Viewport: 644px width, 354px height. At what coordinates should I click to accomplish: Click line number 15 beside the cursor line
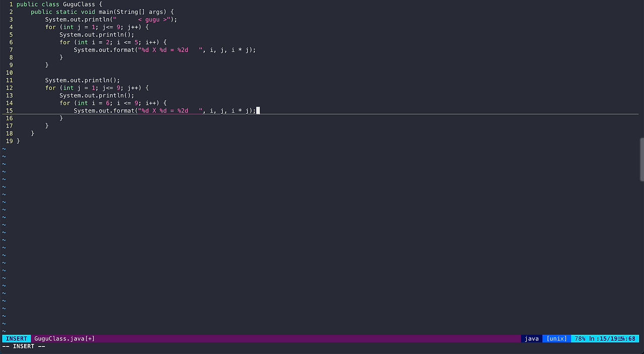pos(9,111)
